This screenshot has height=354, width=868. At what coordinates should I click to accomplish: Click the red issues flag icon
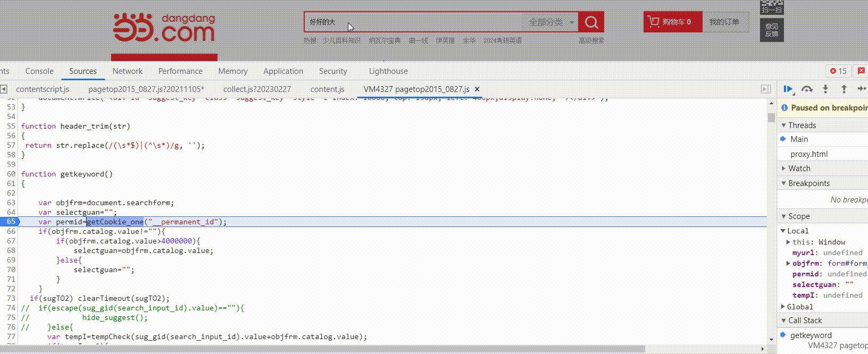[x=862, y=71]
